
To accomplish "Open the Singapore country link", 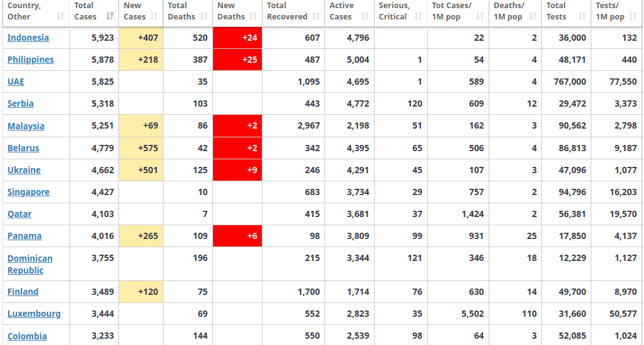I will pos(28,192).
